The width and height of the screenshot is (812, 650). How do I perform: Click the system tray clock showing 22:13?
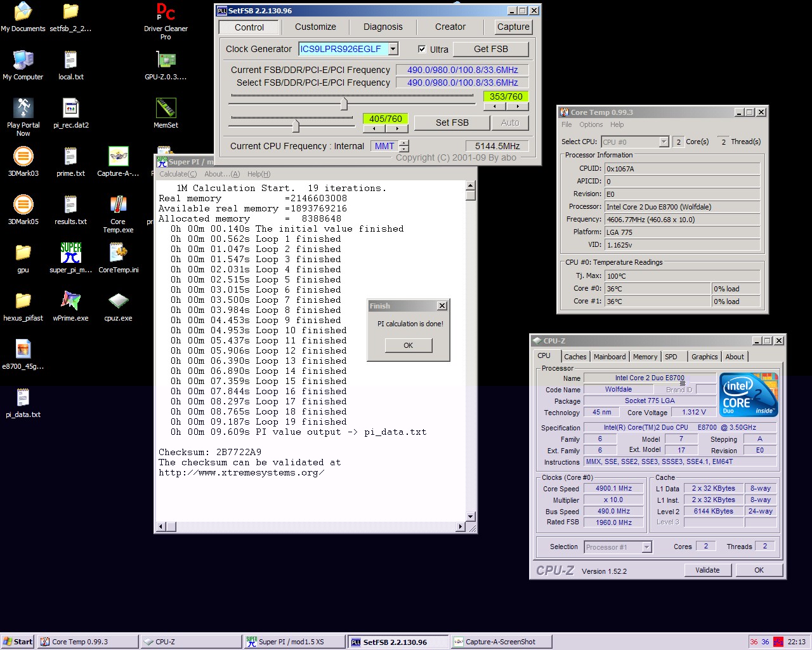pos(797,642)
